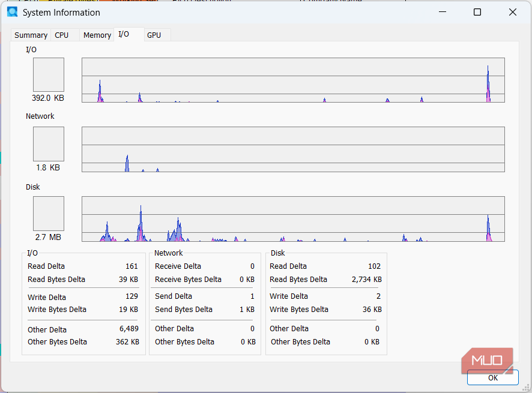The height and width of the screenshot is (393, 532).
Task: Click the Disk usage meter box
Action: click(x=49, y=214)
